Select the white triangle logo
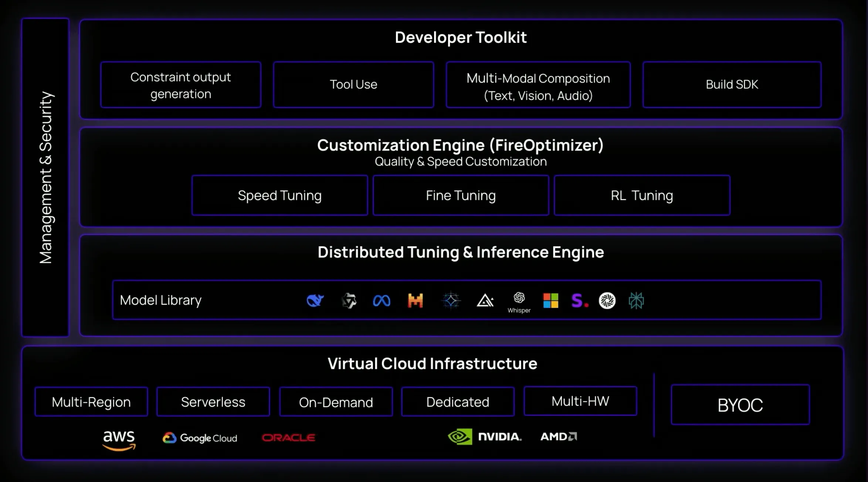This screenshot has width=868, height=482. (x=485, y=301)
